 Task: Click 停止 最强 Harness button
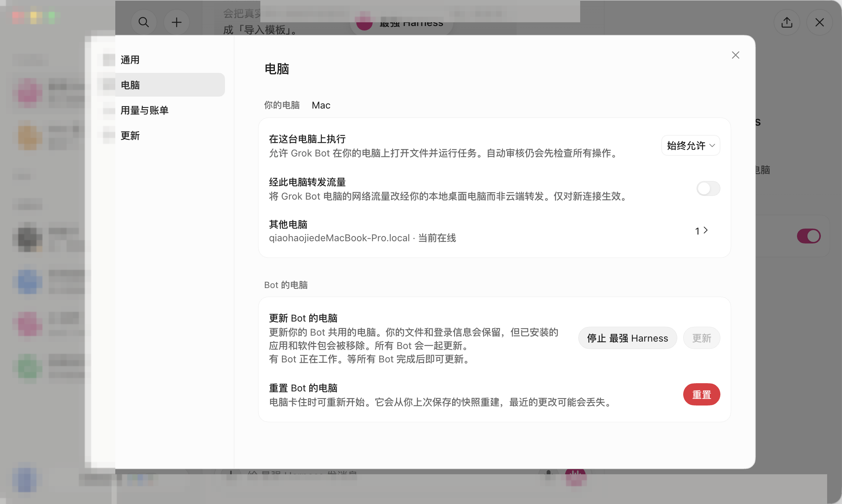tap(627, 338)
